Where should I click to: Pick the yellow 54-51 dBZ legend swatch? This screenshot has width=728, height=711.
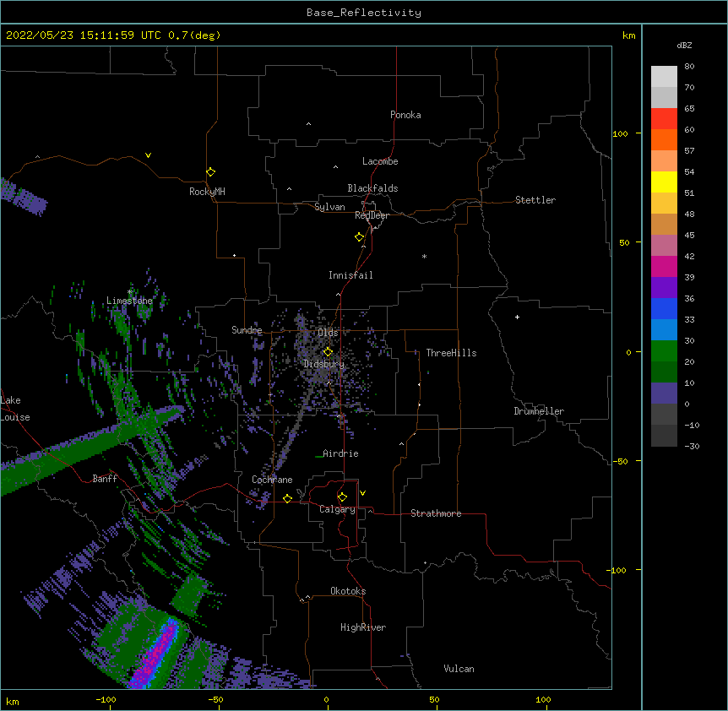(664, 182)
